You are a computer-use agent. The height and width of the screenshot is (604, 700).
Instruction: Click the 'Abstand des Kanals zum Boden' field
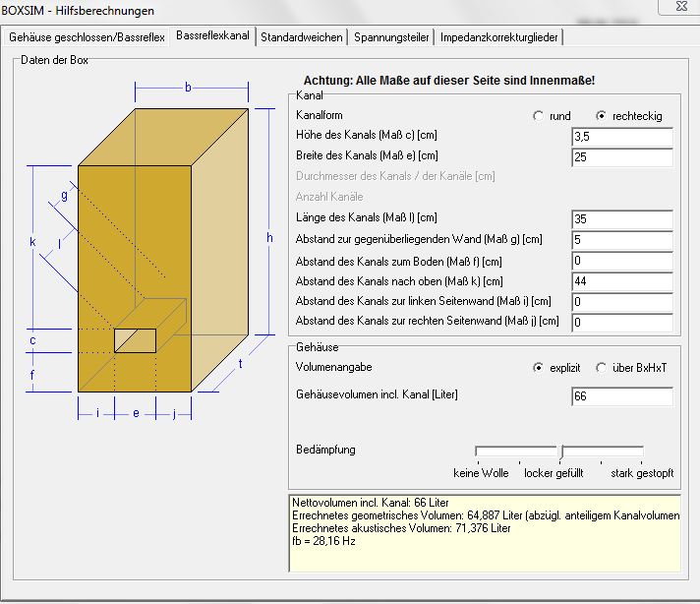(x=621, y=261)
